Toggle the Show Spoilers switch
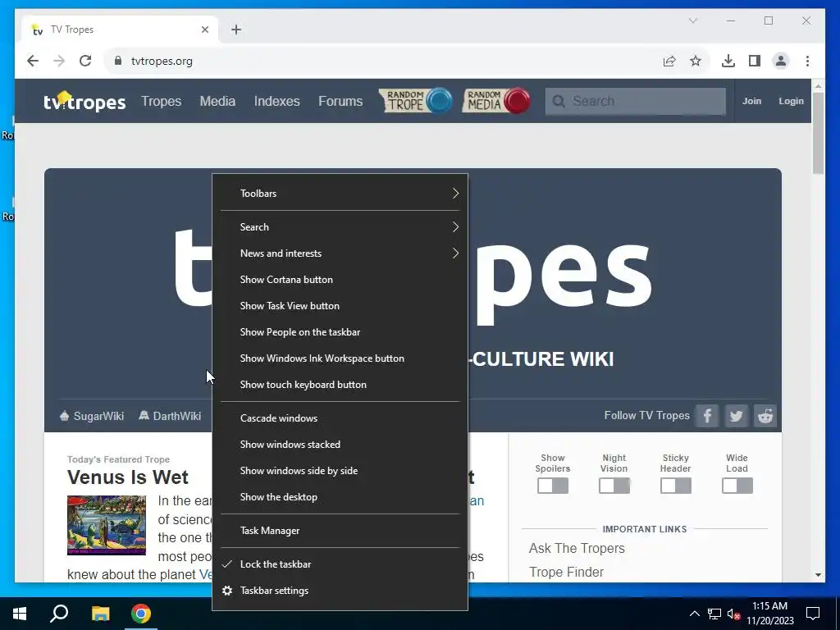This screenshot has height=630, width=840. coord(553,486)
